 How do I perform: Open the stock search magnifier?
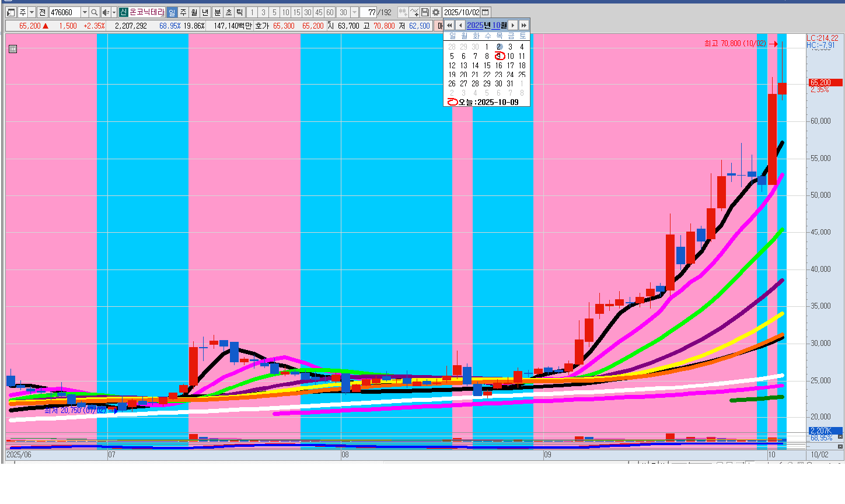[x=94, y=12]
